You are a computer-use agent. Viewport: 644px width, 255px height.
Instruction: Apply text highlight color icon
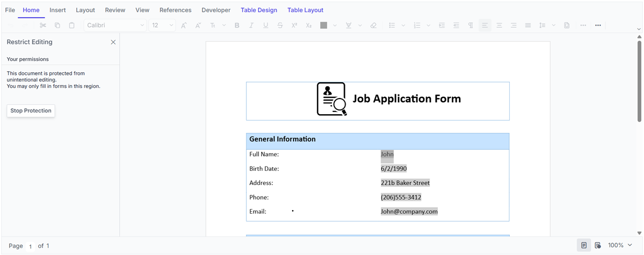pos(348,25)
